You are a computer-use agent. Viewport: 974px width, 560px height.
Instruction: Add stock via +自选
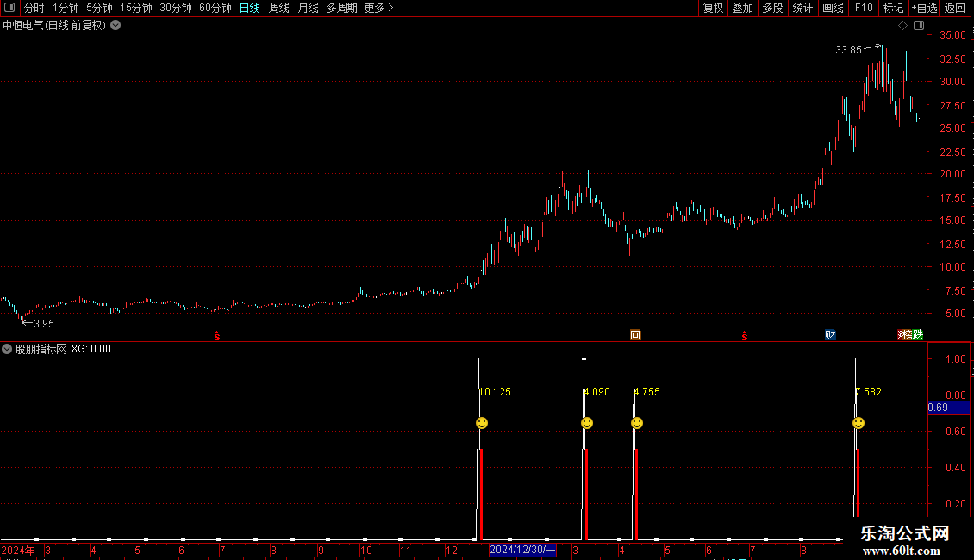click(x=924, y=8)
